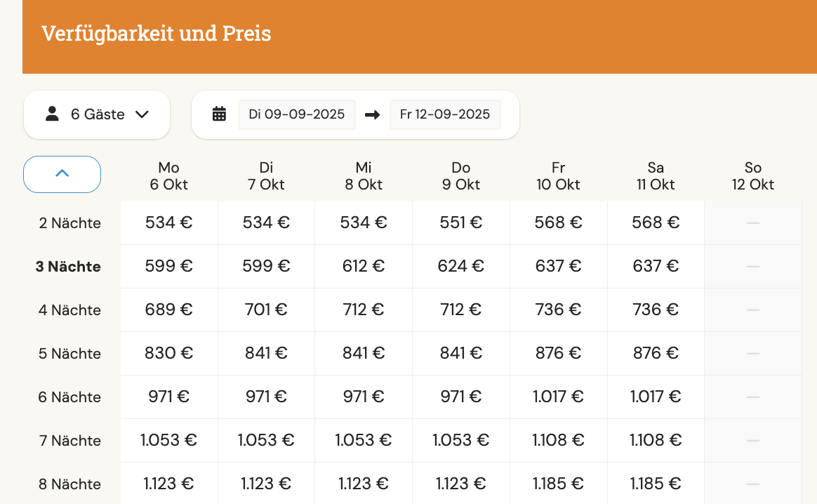
Task: Select 8 nights Friday 1.185 € cell
Action: coord(558,484)
